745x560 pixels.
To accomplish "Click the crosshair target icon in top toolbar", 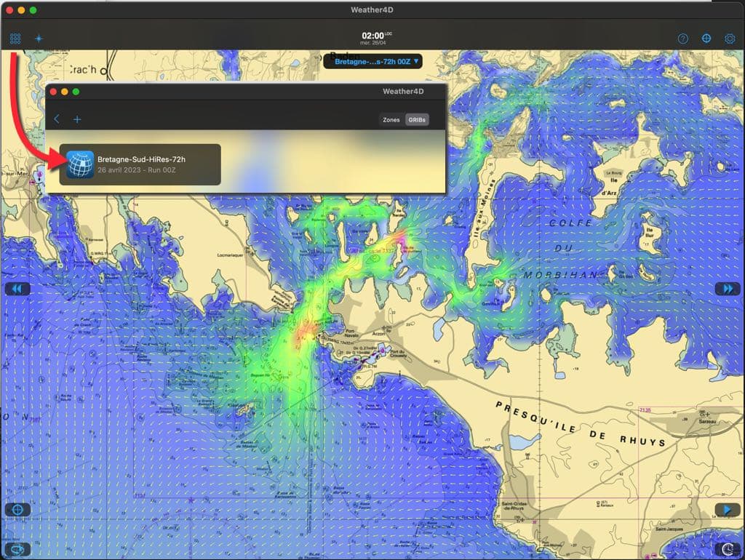I will click(706, 38).
